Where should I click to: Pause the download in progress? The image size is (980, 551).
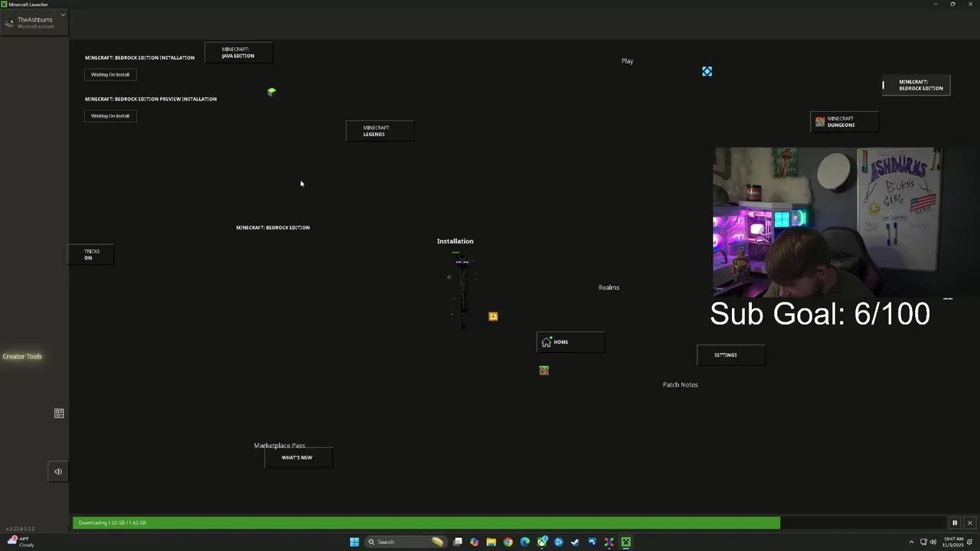(x=954, y=523)
